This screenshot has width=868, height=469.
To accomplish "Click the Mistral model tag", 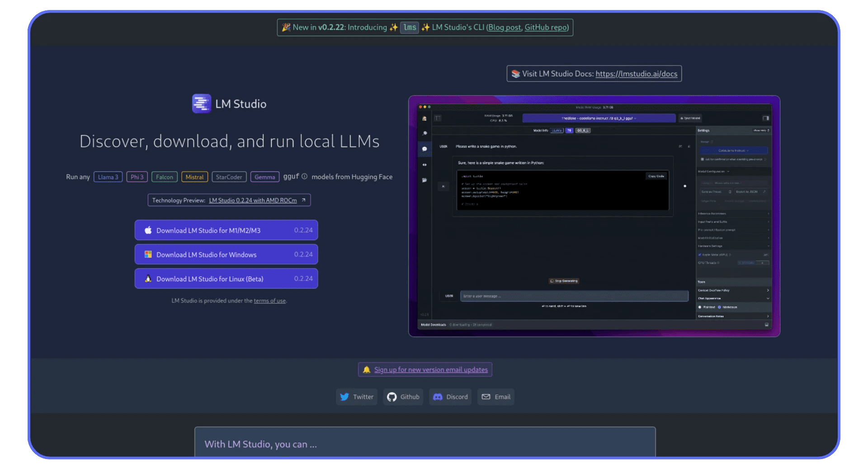I will tap(194, 177).
